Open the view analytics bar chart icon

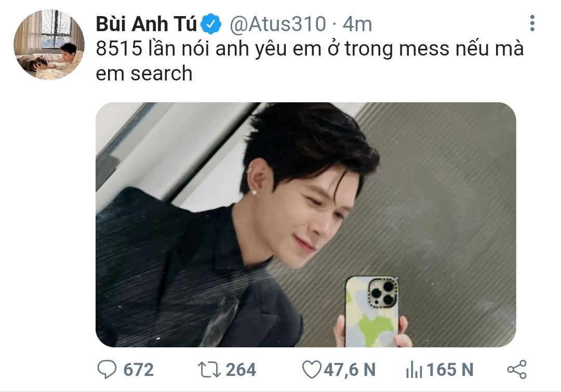pos(414,370)
